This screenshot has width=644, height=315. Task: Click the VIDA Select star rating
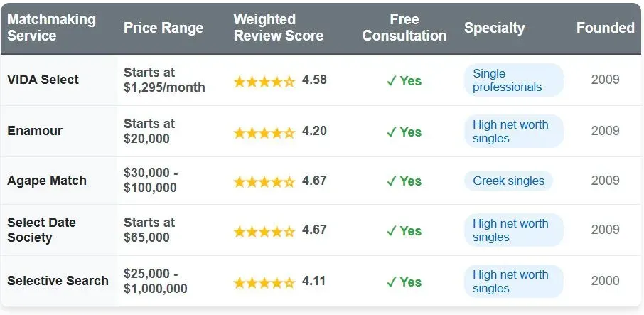pyautogui.click(x=264, y=81)
